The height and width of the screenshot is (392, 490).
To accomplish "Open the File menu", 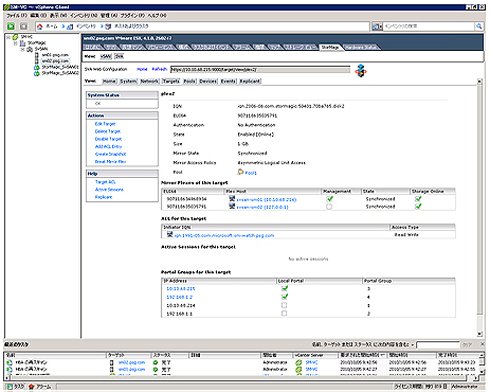I will [17, 16].
